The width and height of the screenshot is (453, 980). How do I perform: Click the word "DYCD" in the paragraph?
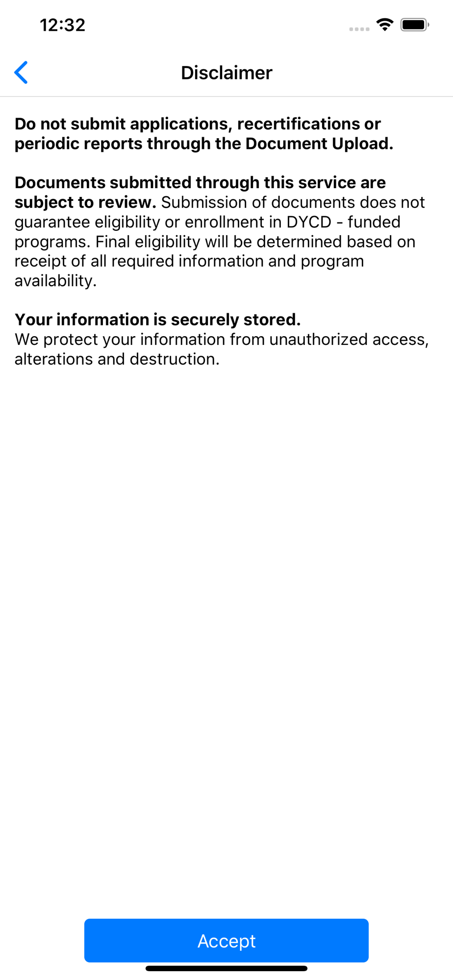pyautogui.click(x=309, y=222)
